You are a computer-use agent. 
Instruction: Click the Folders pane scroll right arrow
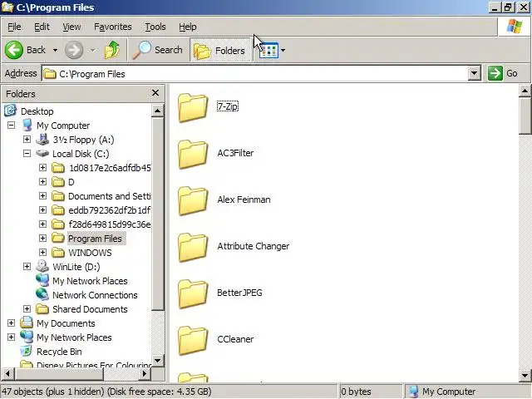145,373
